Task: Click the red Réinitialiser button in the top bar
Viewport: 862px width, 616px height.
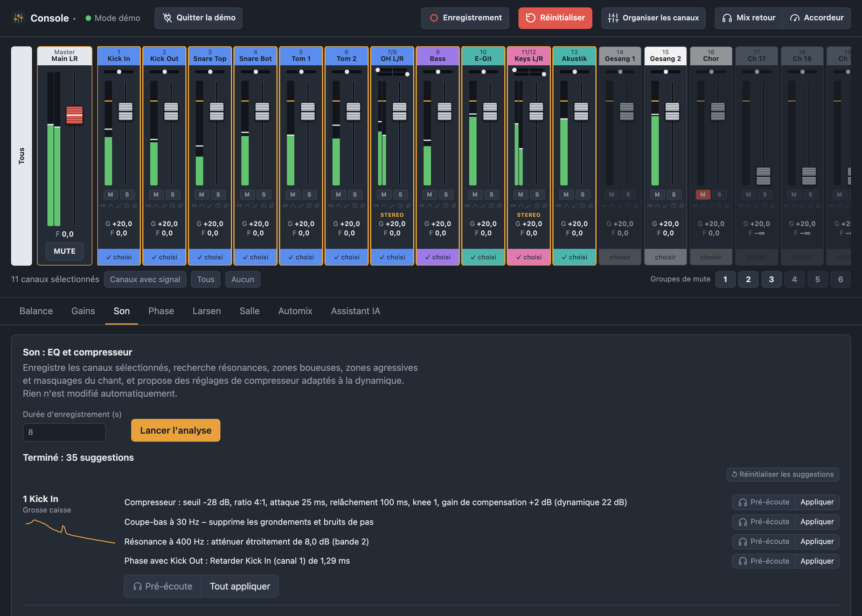Action: coord(555,18)
